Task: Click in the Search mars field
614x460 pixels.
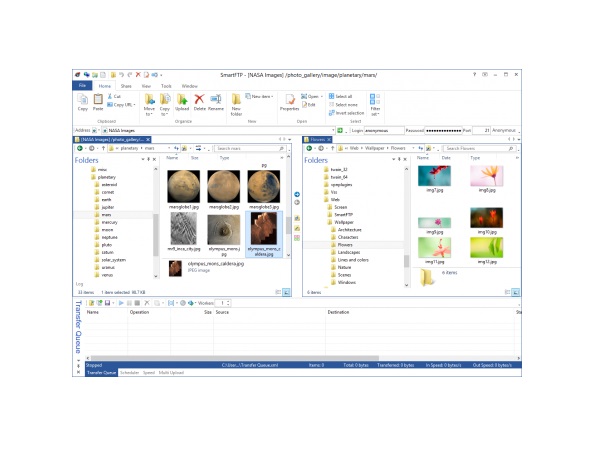Action: coord(251,148)
